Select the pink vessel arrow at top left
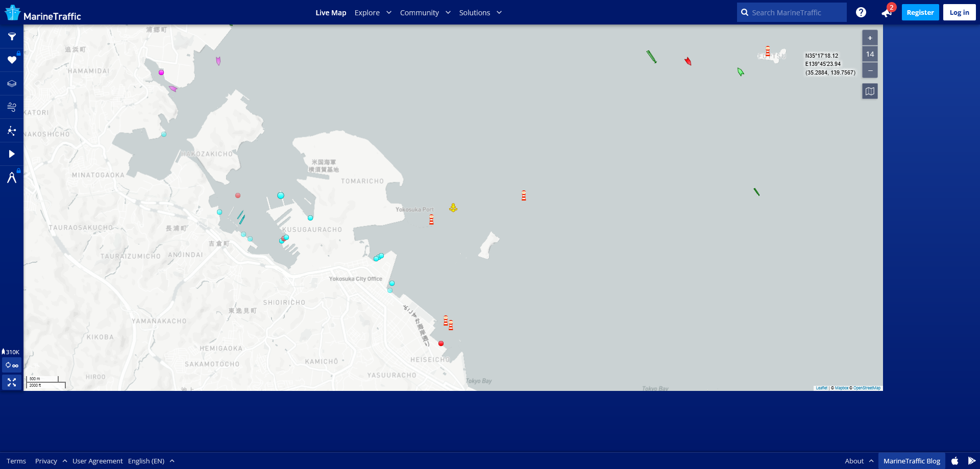Screen dimensions: 980x469 218,61
